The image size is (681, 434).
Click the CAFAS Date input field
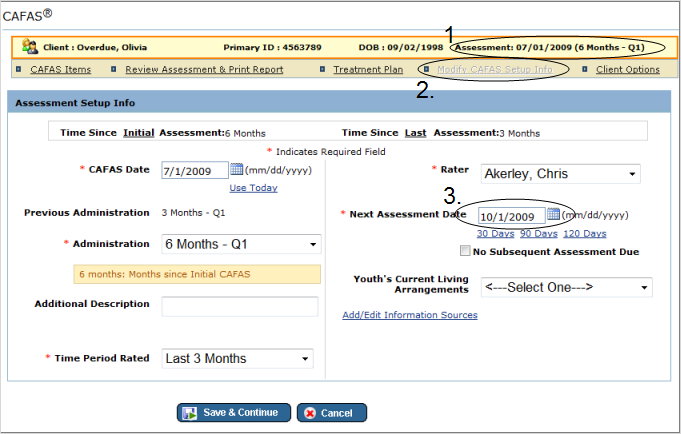click(x=195, y=170)
